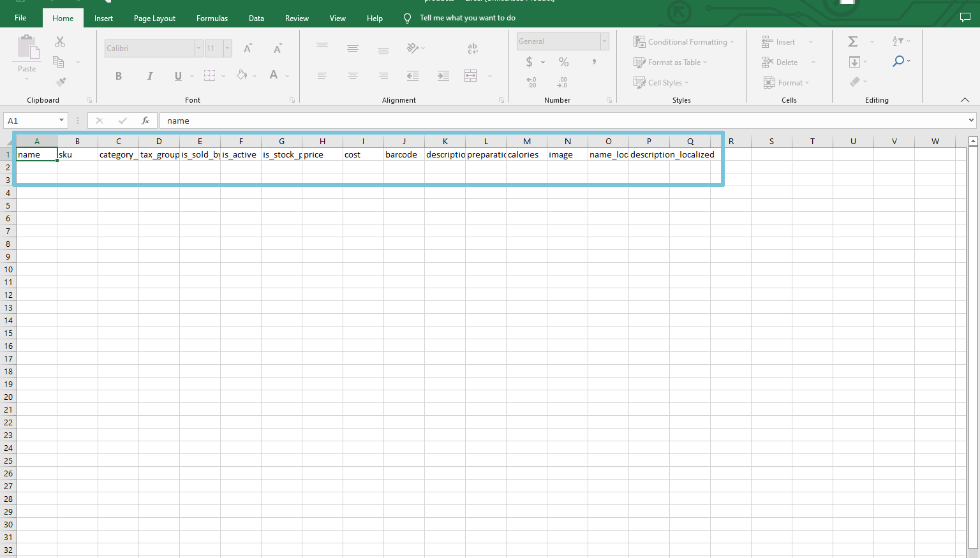Toggle Center horizontal alignment
This screenshot has width=980, height=558.
pyautogui.click(x=353, y=76)
